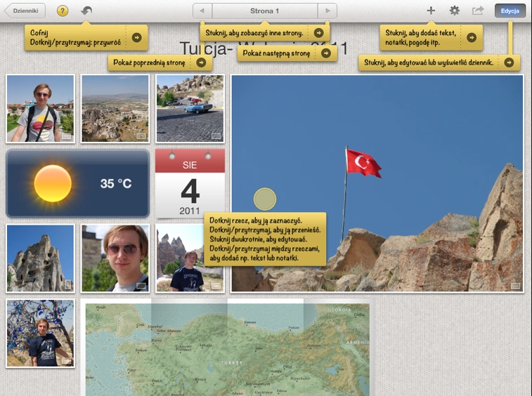Tap caption badge on Turkish flag photo
This screenshot has height=396, width=532.
click(x=515, y=286)
